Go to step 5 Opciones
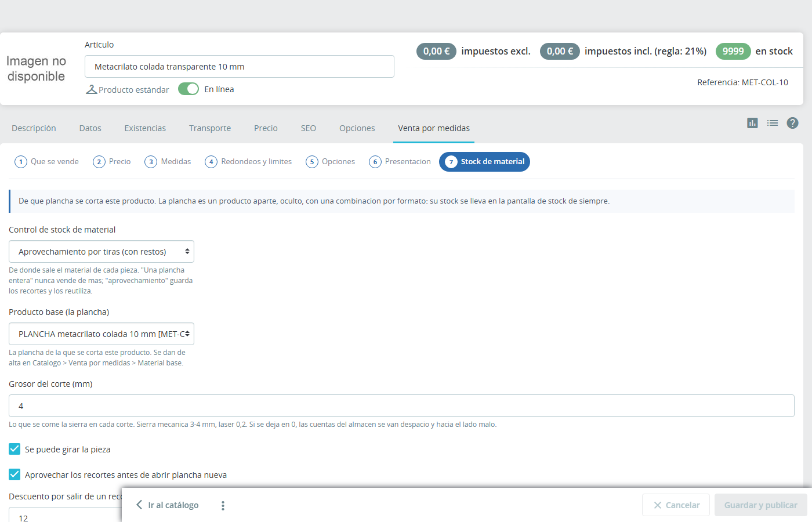 pyautogui.click(x=331, y=162)
